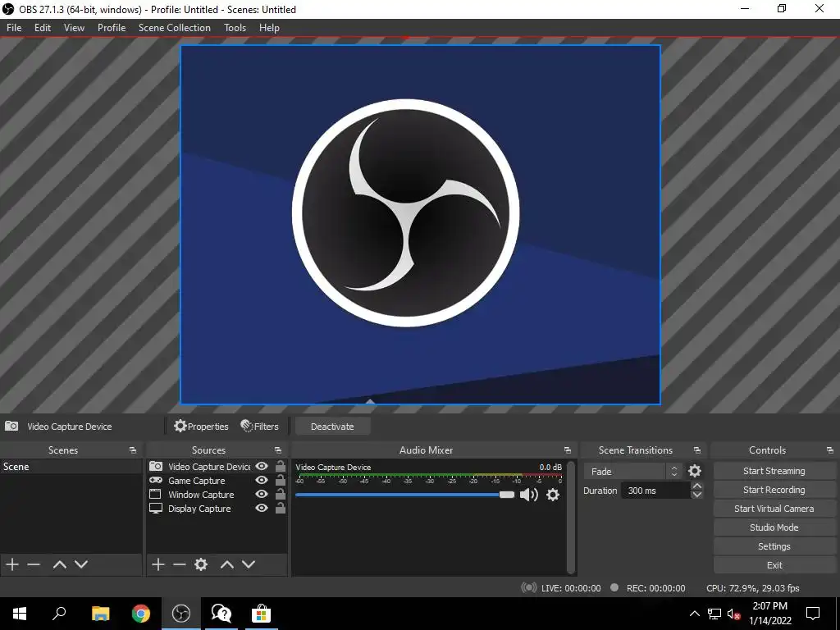
Task: Click Start Virtual Camera button
Action: tap(774, 509)
